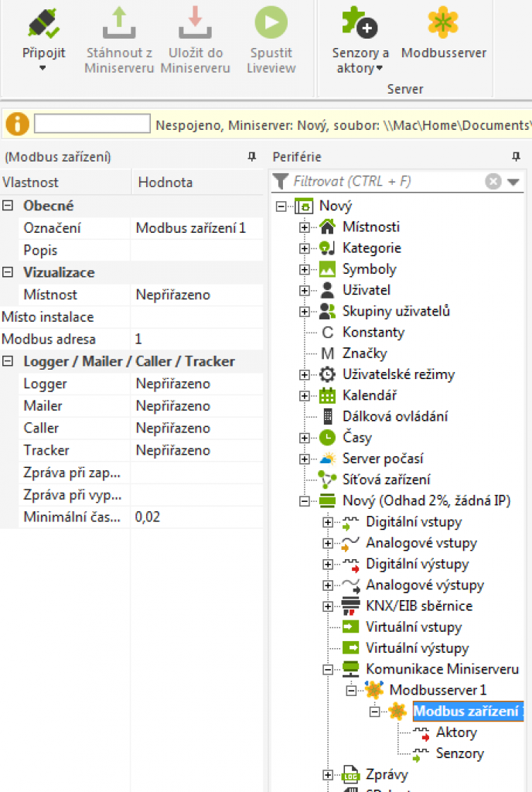Click the Síťová zařízení network icon
This screenshot has height=792, width=532.
[327, 480]
